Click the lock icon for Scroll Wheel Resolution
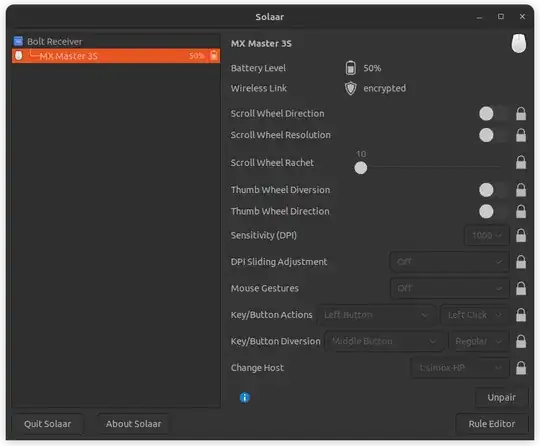 pyautogui.click(x=521, y=135)
